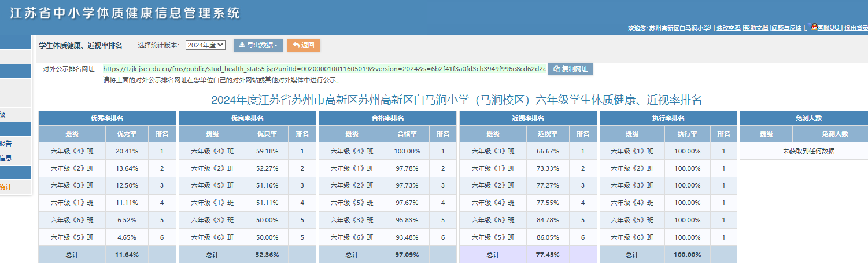The width and height of the screenshot is (868, 275).
Task: Click the 学生体质健康、近视率排名 heading
Action: coord(80,45)
